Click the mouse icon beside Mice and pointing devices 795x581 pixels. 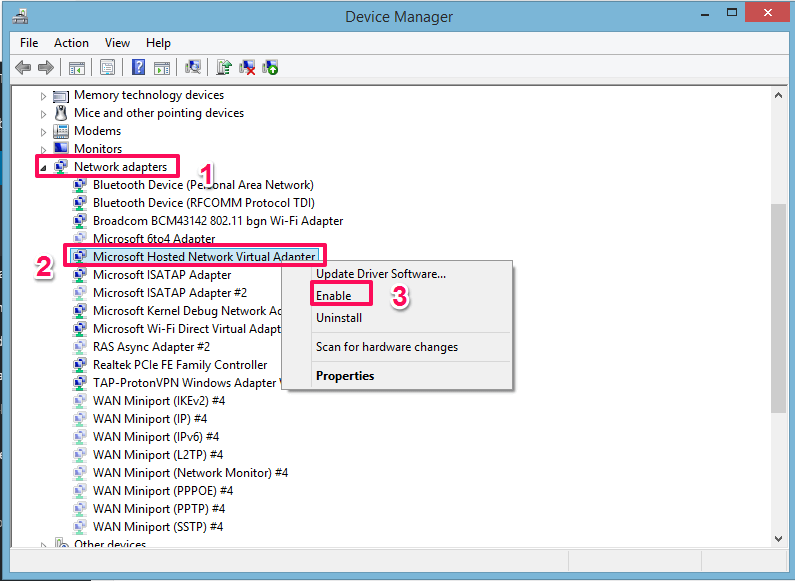61,113
